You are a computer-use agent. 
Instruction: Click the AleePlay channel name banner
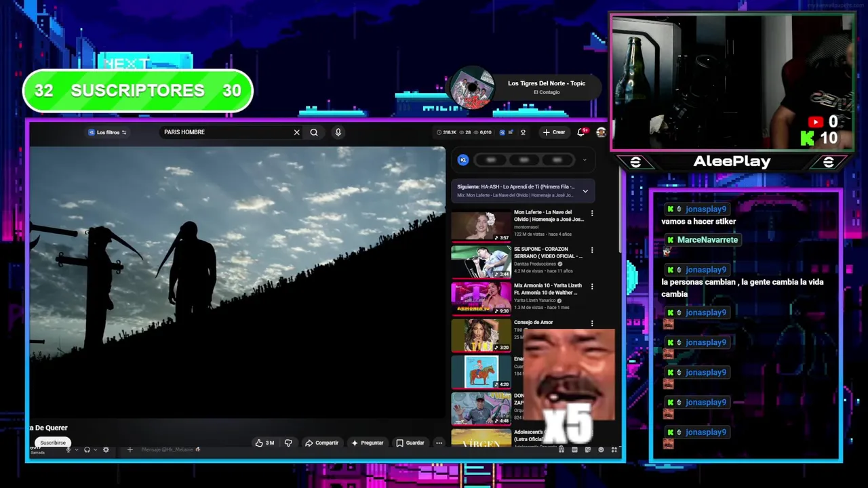point(732,161)
